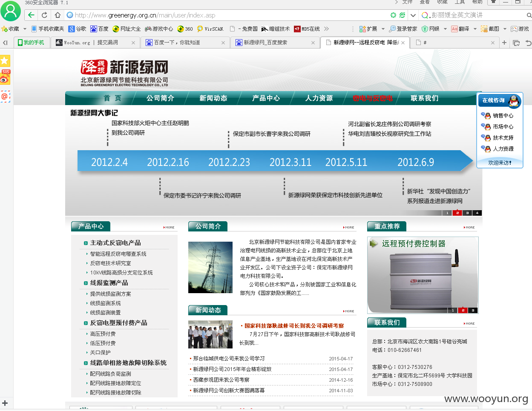Open the 新闻动态 navigation item
532x411 pixels.
(x=213, y=98)
